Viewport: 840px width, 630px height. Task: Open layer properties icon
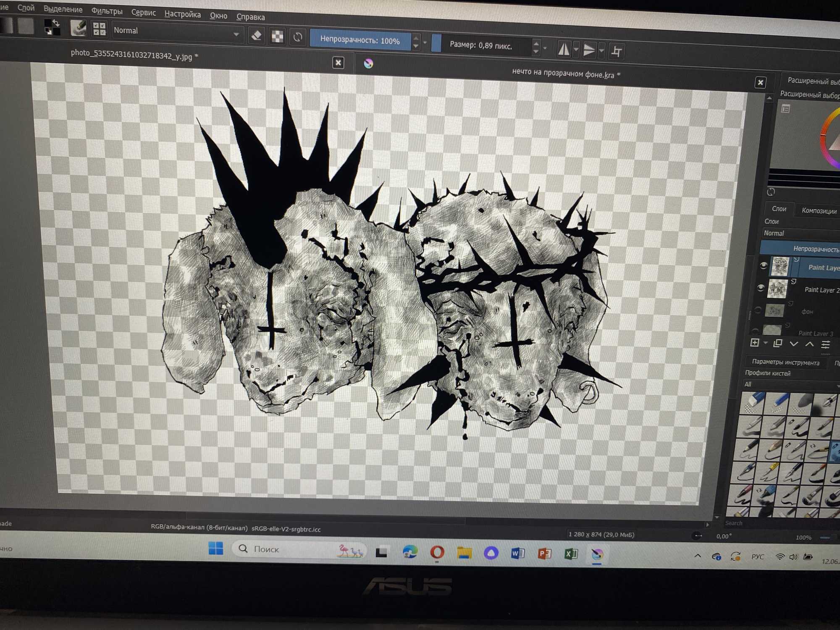coord(825,345)
